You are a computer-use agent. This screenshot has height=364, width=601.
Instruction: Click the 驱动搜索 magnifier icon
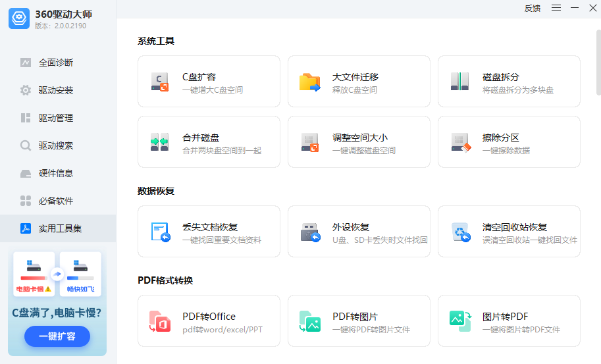click(26, 145)
